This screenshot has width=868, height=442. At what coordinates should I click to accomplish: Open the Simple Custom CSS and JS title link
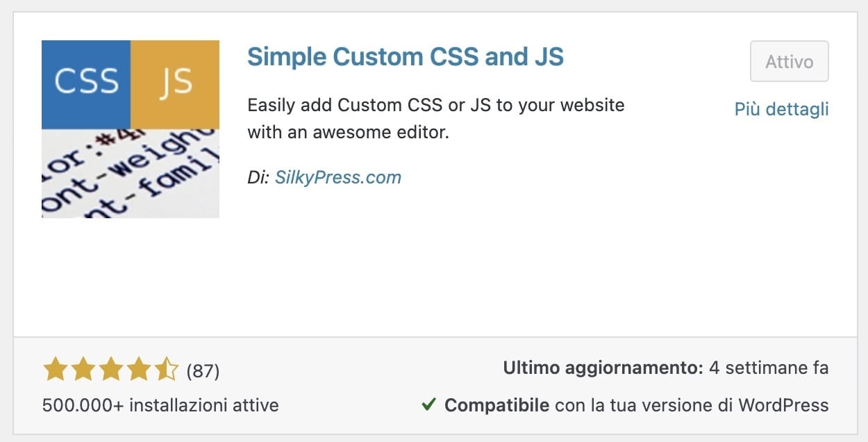tap(406, 56)
